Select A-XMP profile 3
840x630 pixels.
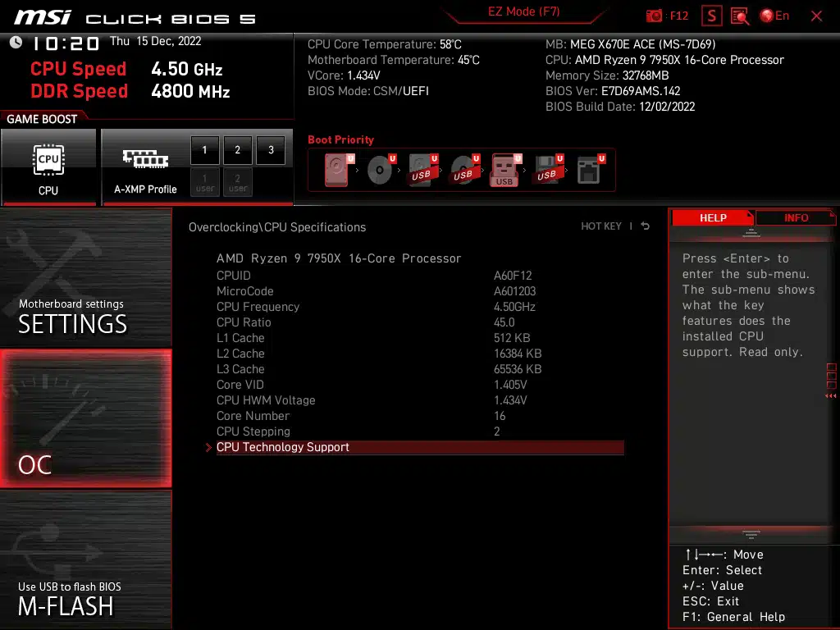click(x=271, y=150)
